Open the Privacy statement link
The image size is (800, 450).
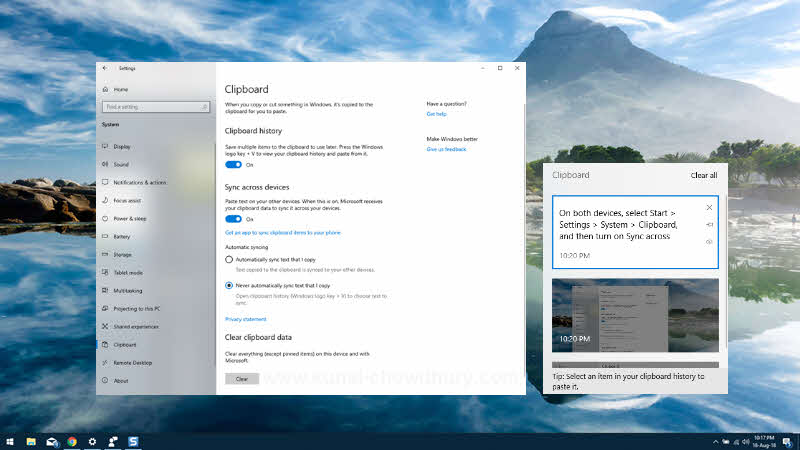(x=245, y=319)
